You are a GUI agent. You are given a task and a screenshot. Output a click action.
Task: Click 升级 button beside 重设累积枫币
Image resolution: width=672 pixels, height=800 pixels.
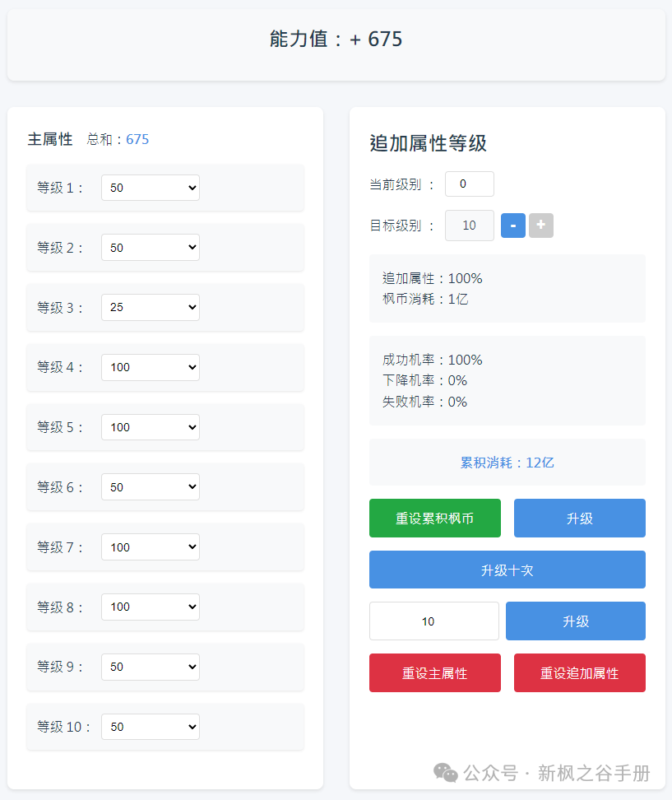(x=579, y=519)
